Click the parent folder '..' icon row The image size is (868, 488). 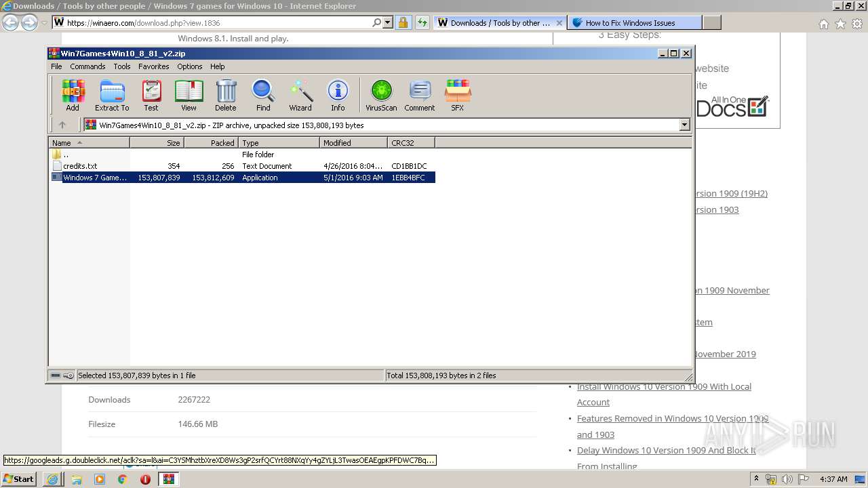pyautogui.click(x=58, y=155)
